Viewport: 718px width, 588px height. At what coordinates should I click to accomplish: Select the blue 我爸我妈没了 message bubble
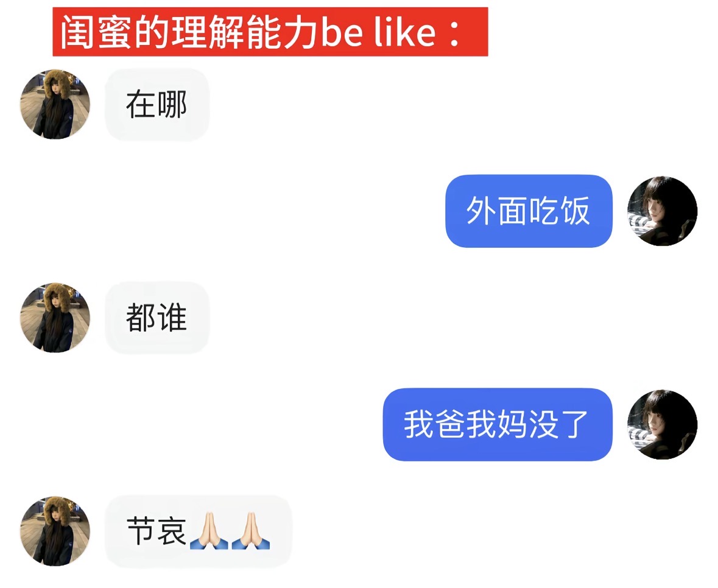[498, 424]
